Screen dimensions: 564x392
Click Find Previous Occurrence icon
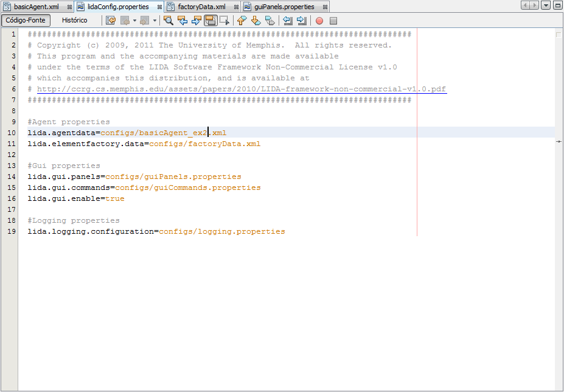coord(182,20)
